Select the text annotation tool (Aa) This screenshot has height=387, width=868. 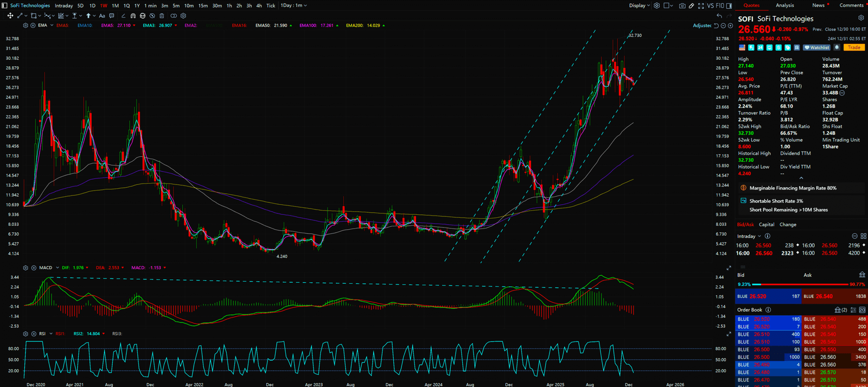click(102, 16)
